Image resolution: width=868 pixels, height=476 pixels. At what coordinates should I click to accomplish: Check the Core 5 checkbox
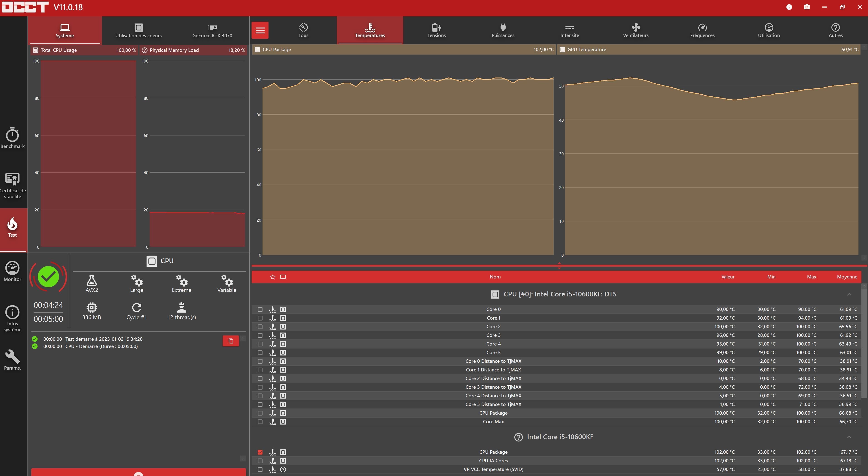(260, 353)
